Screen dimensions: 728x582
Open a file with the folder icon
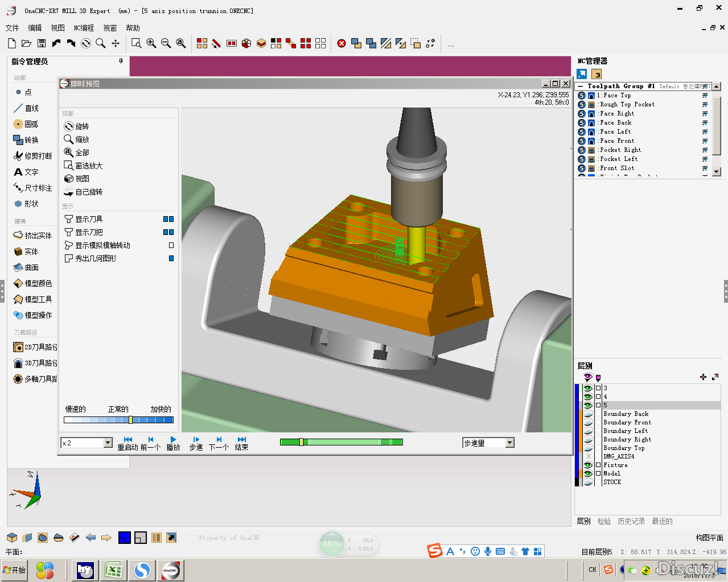[26, 43]
